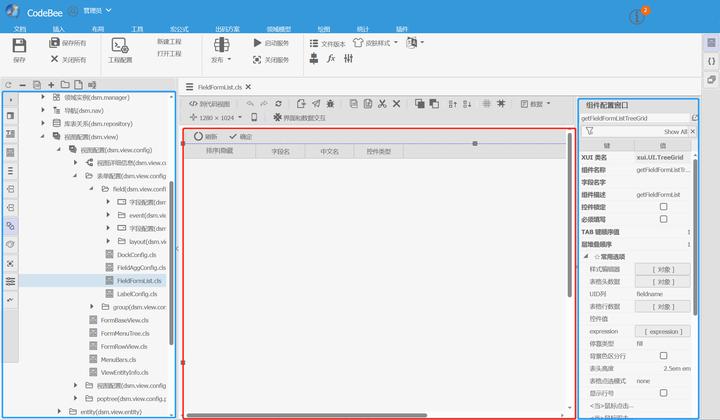Select the 插件 ribbon tab
The image size is (720, 420).
[402, 29]
